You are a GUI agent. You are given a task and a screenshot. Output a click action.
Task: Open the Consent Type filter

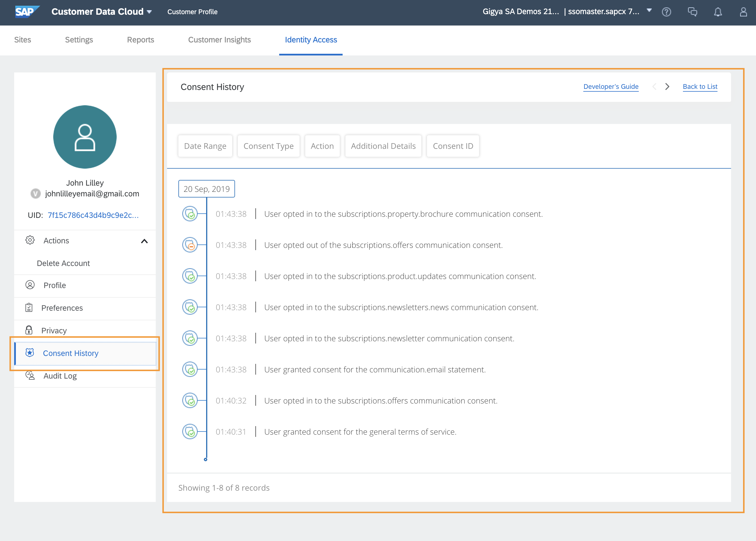point(268,146)
